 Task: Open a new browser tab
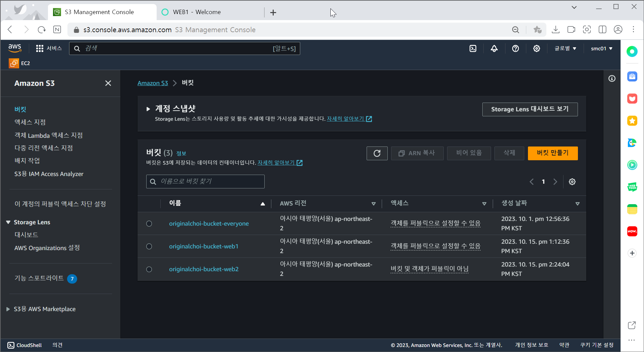coord(273,12)
